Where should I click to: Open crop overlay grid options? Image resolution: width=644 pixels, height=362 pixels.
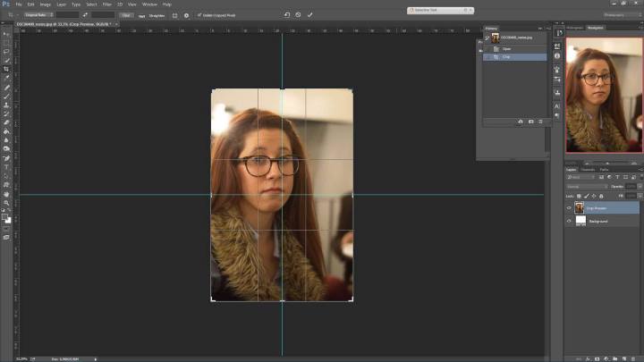pos(174,15)
